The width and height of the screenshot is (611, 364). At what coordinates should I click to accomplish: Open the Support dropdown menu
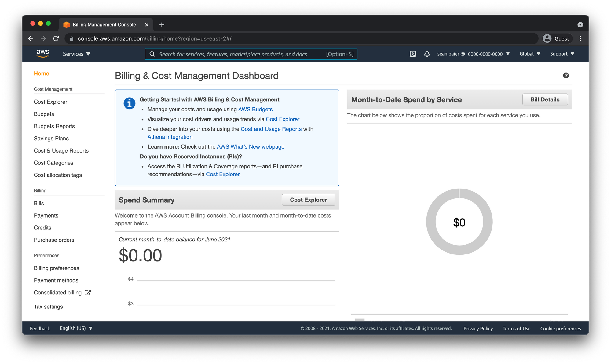[x=562, y=54]
